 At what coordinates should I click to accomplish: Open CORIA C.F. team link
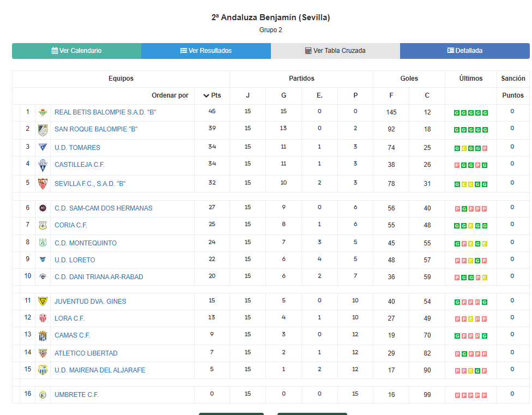tap(71, 225)
